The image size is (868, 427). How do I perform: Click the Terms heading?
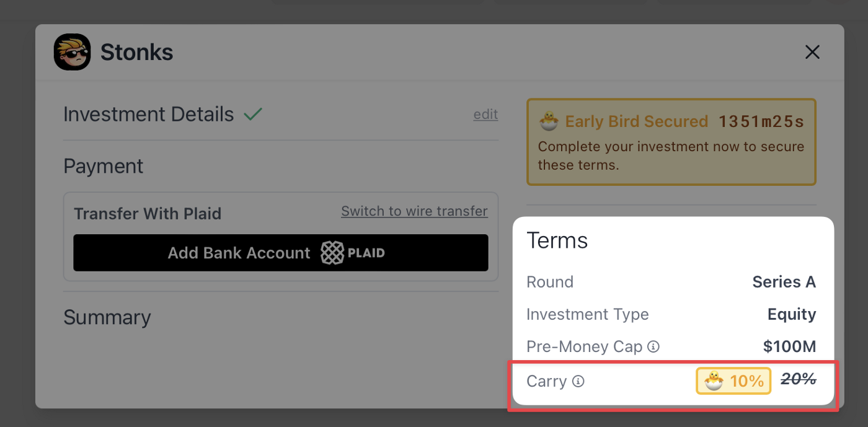[x=557, y=240]
